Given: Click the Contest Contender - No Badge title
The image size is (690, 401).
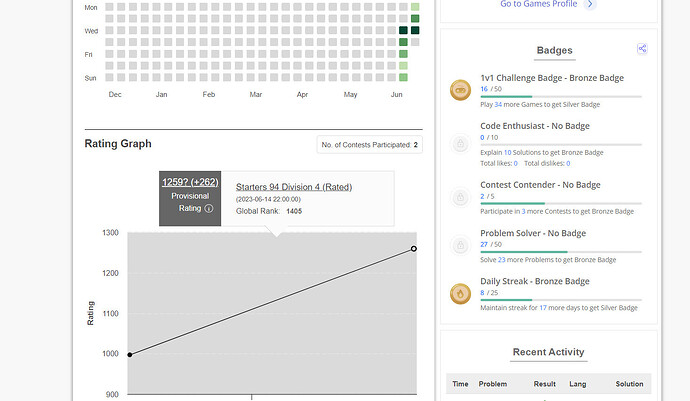Looking at the screenshot, I should (540, 185).
